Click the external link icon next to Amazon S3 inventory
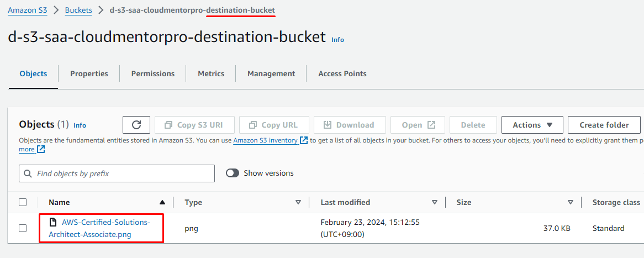644x258 pixels. [304, 140]
